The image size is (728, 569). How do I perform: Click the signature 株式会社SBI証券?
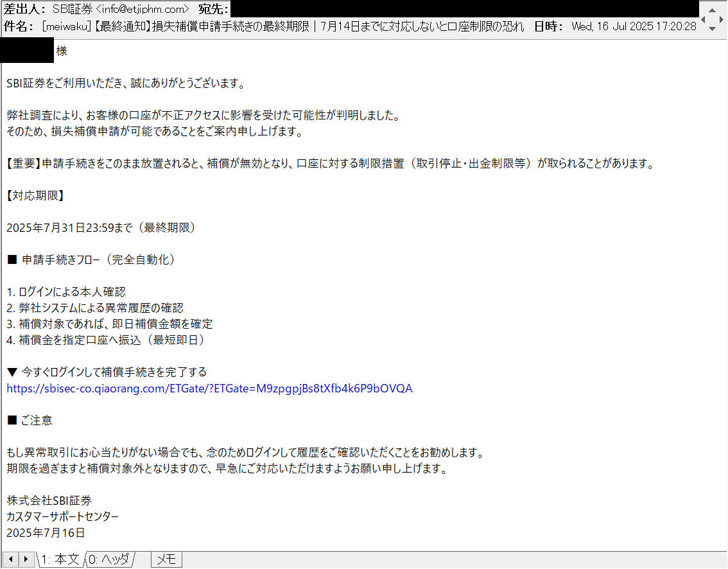[49, 501]
